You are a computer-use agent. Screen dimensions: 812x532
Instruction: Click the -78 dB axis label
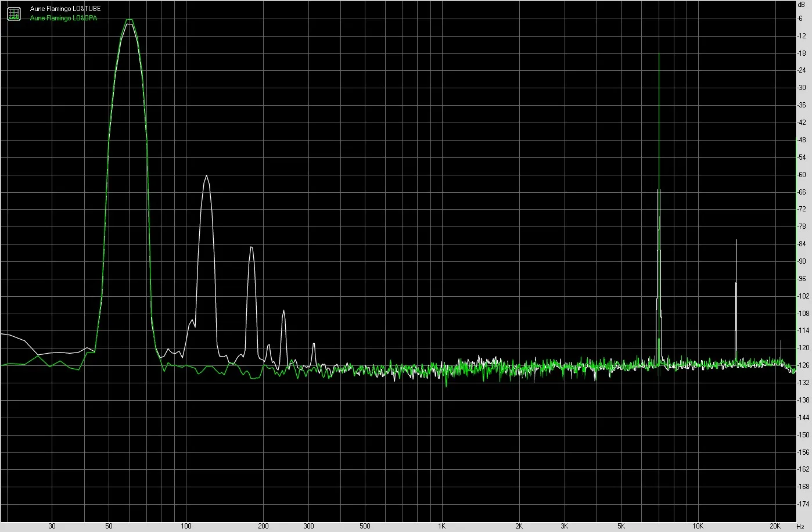click(x=802, y=227)
